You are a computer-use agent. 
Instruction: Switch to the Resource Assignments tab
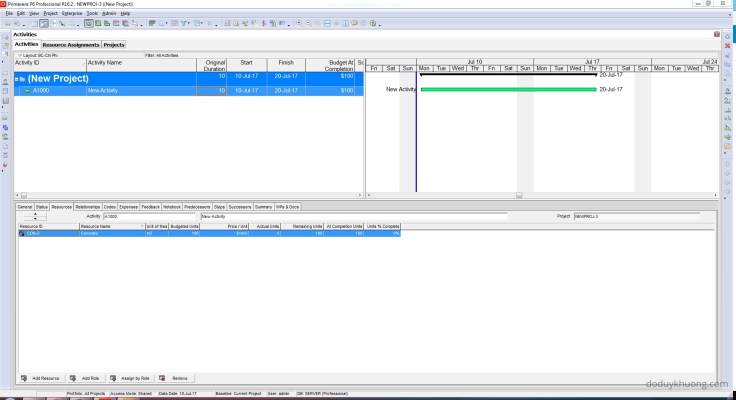[x=70, y=45]
